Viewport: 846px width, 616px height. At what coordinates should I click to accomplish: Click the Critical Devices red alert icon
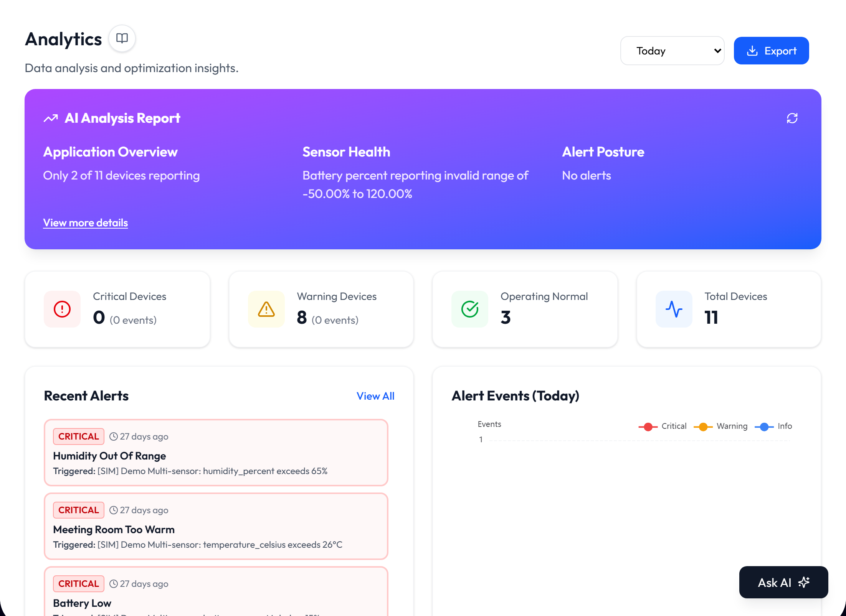click(62, 309)
